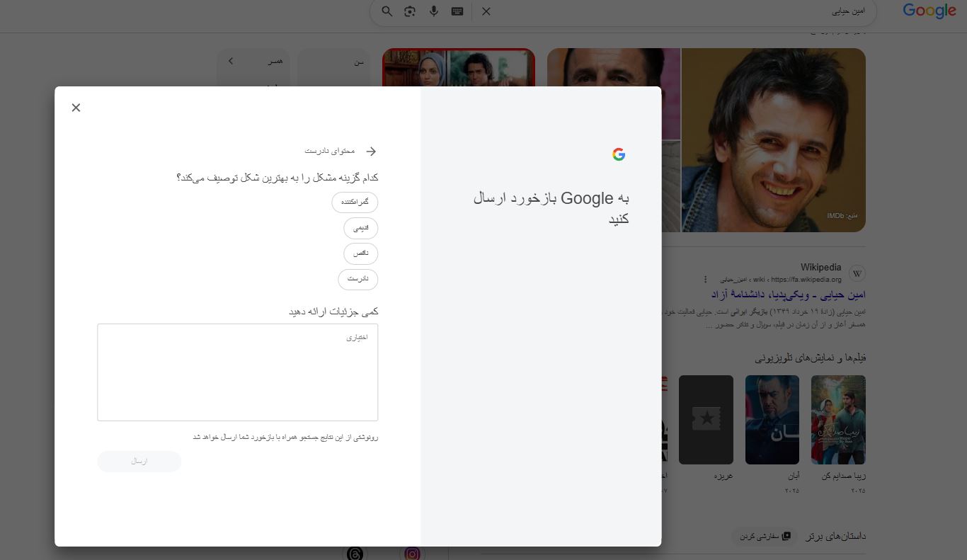Close the Google feedback dialog
Viewport: 967px width, 560px height.
tap(76, 108)
